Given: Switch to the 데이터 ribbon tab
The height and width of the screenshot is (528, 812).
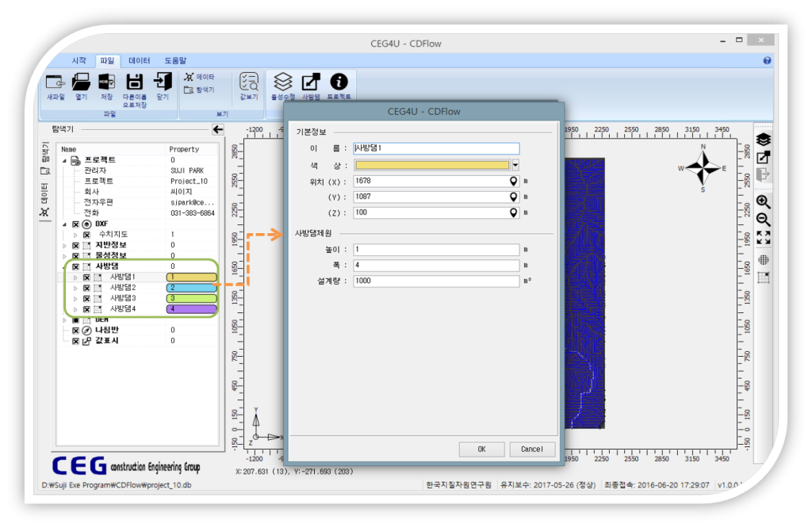Looking at the screenshot, I should (140, 60).
